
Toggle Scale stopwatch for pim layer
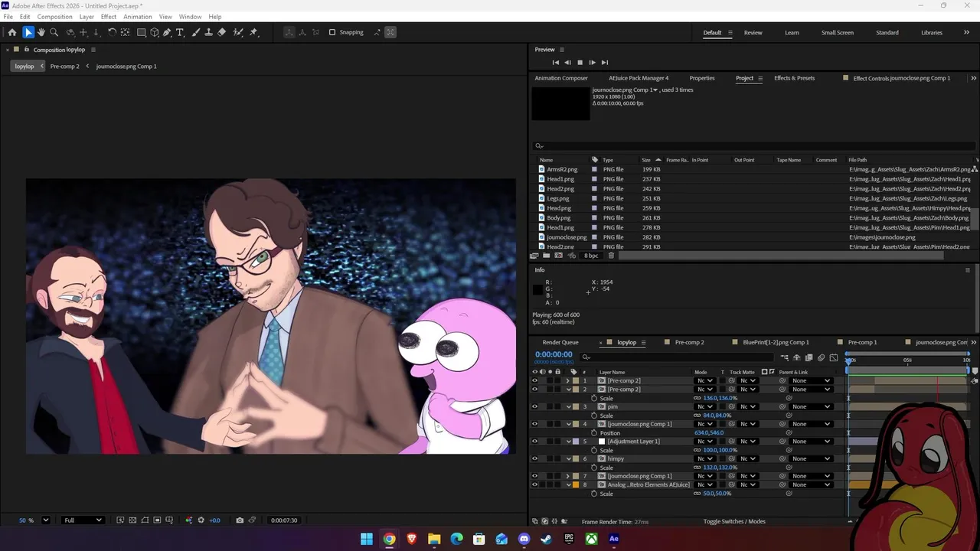[594, 416]
